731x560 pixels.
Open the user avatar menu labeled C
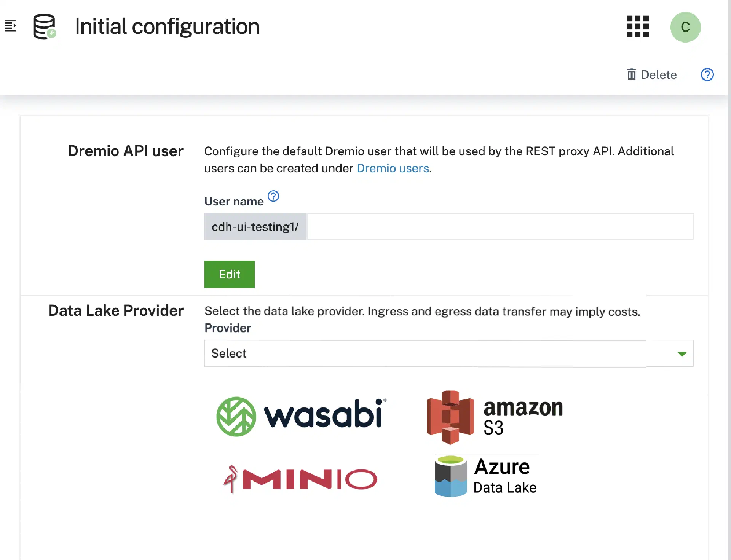point(685,27)
